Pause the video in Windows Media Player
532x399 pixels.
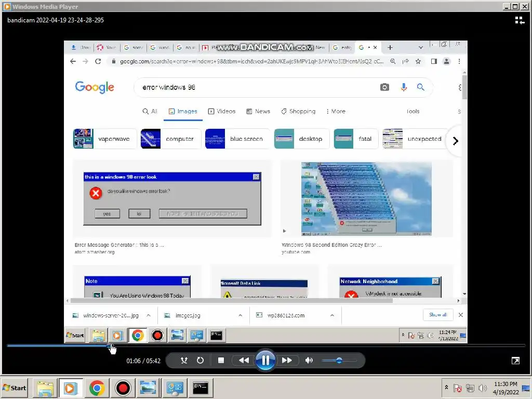click(x=265, y=361)
